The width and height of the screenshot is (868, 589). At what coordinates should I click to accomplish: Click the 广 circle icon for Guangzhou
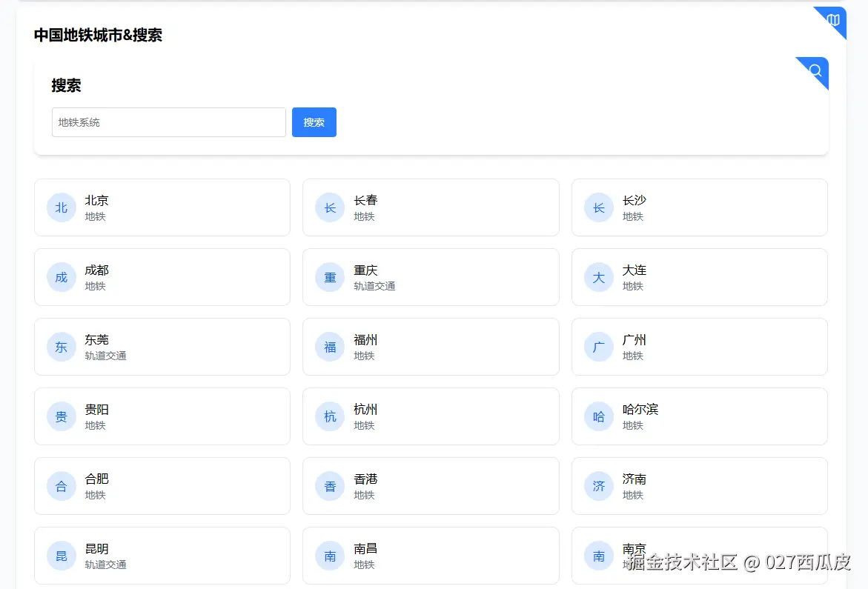coord(599,347)
